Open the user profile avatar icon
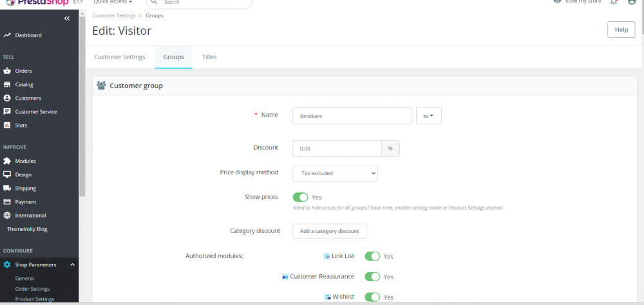 coord(632,2)
